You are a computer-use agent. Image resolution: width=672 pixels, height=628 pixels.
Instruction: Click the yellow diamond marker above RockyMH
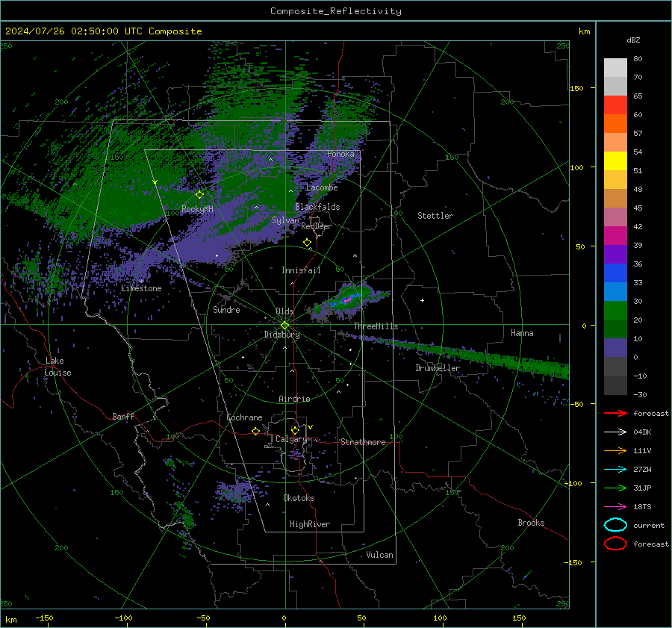coord(199,195)
